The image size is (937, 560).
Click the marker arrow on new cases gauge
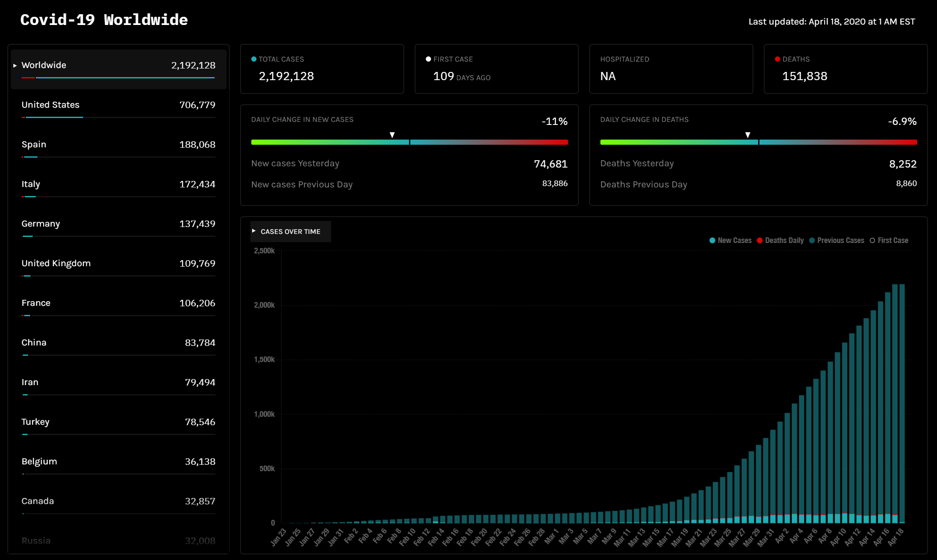(x=392, y=135)
